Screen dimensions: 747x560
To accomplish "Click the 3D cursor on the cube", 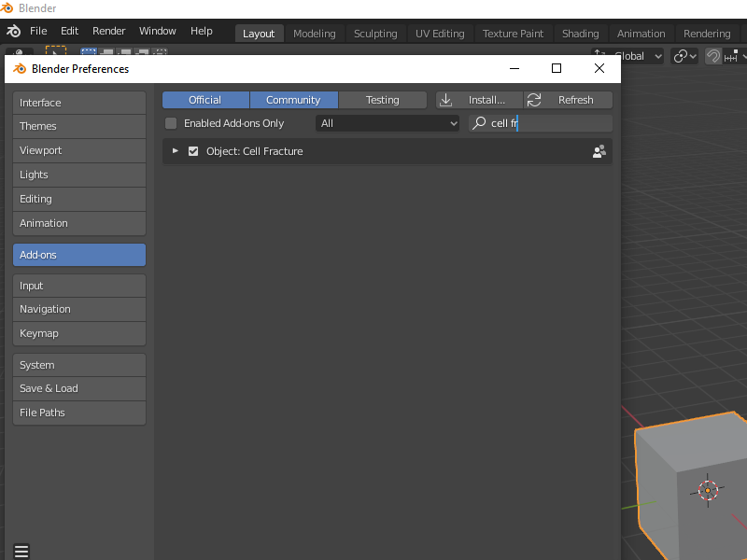I will click(x=708, y=490).
